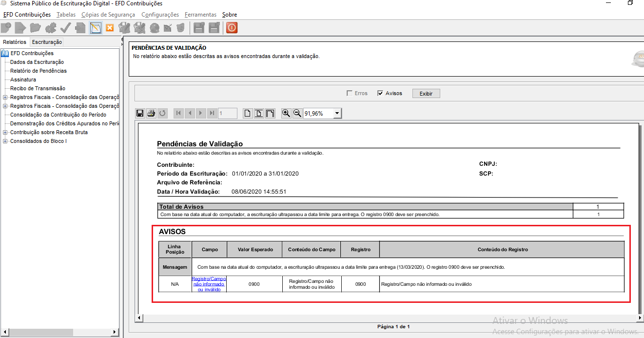Switch to the Escrituração tab
The height and width of the screenshot is (338, 644).
click(x=47, y=42)
